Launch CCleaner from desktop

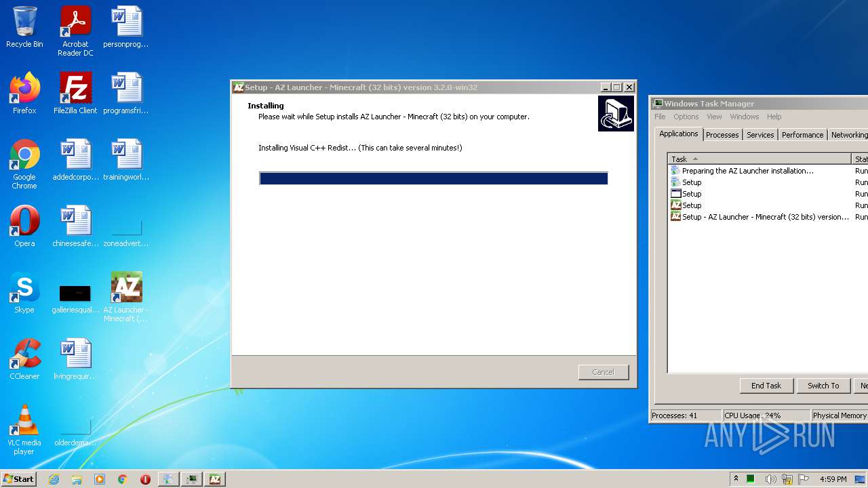click(24, 359)
